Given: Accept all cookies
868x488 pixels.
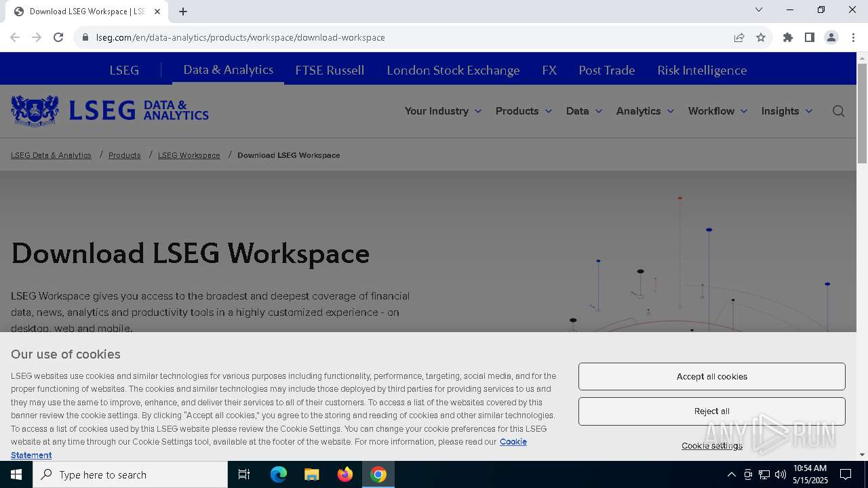Looking at the screenshot, I should pyautogui.click(x=712, y=376).
